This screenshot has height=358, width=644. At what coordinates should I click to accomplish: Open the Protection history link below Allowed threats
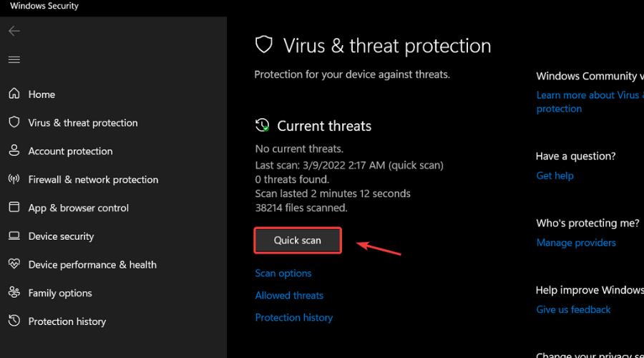(294, 317)
